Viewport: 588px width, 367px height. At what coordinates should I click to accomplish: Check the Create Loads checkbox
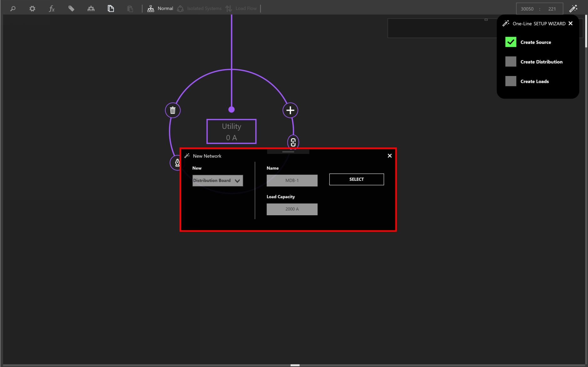(511, 81)
